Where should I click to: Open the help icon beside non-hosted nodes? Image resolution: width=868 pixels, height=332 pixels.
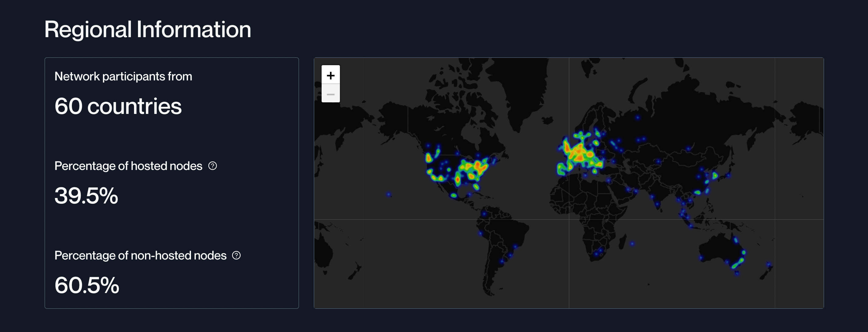point(237,256)
